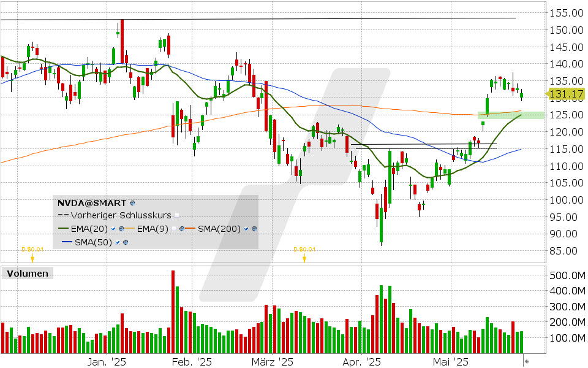
Task: Click the NVDA@SMART symbol label
Action: click(x=92, y=203)
